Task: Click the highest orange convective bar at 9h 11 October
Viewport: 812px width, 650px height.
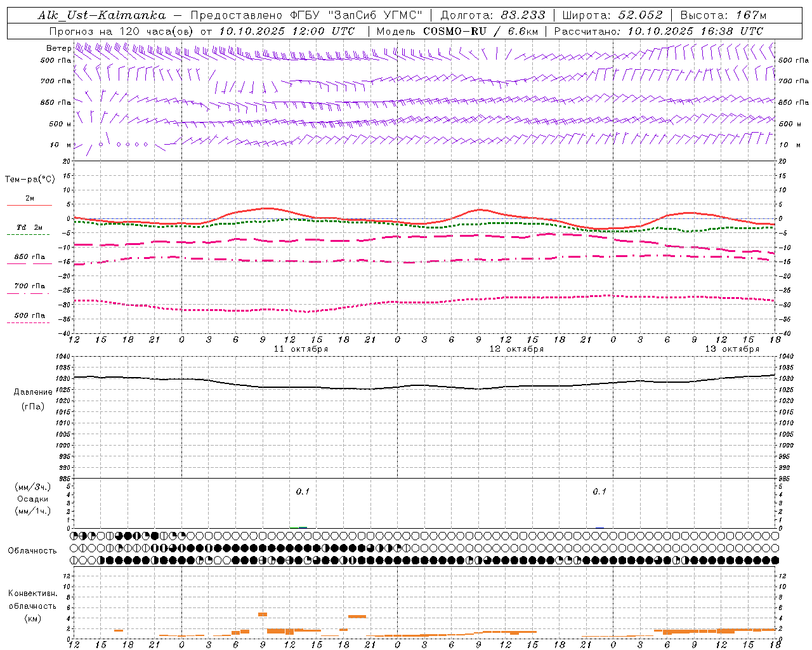Action: pos(263,614)
